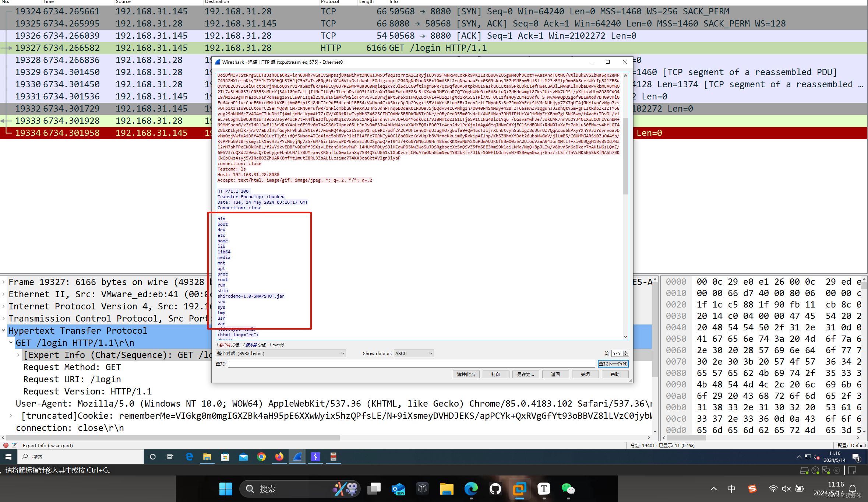This screenshot has height=502, width=868.
Task: Click the Filter Out This Stream button (滤掉此流)
Action: coord(466,374)
